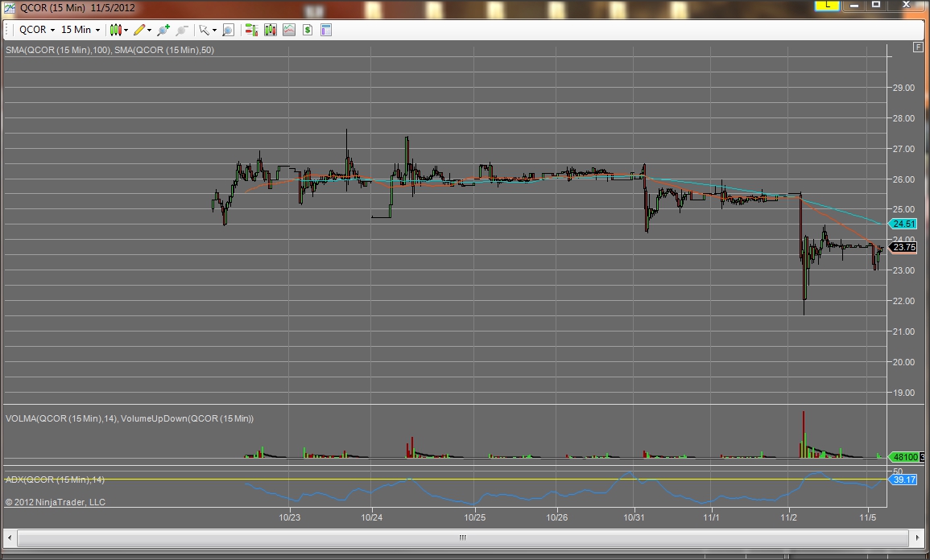Image resolution: width=930 pixels, height=560 pixels.
Task: Click the 39.17 ADX value marker
Action: point(903,480)
